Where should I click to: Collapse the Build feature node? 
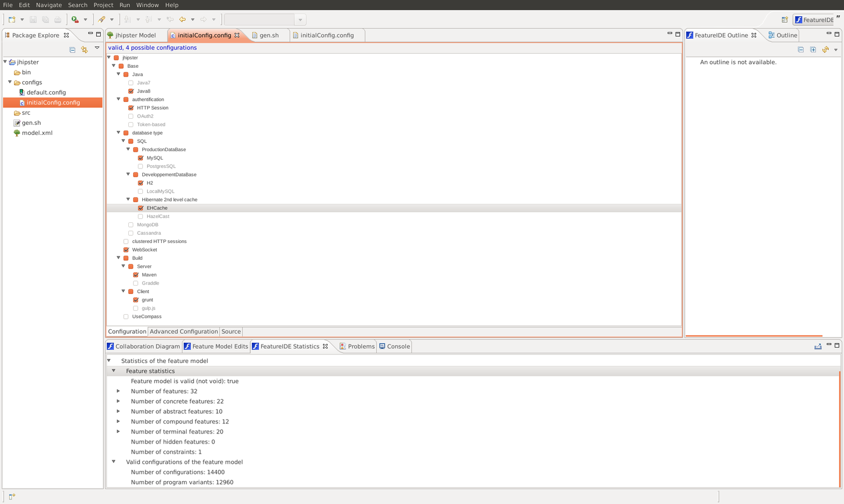[x=119, y=258]
